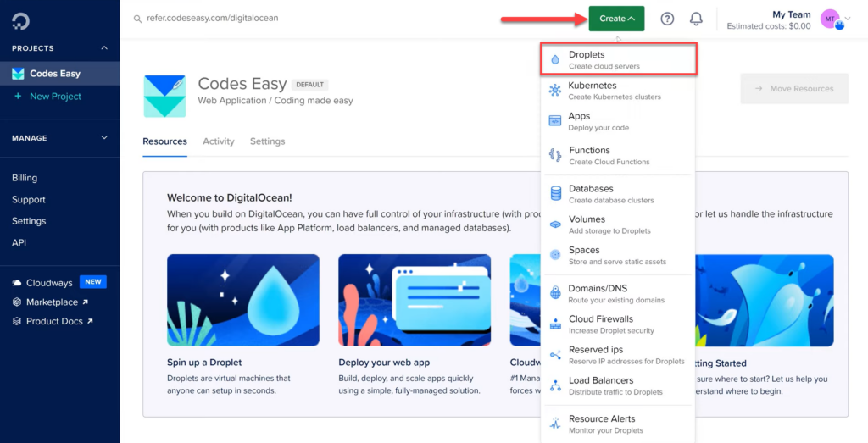Click the Marketplace cube icon

17,302
